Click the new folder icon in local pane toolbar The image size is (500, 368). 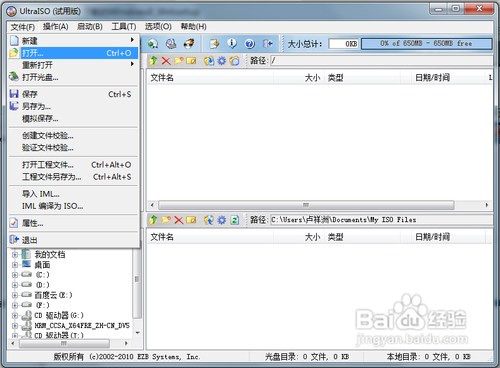coord(166,220)
